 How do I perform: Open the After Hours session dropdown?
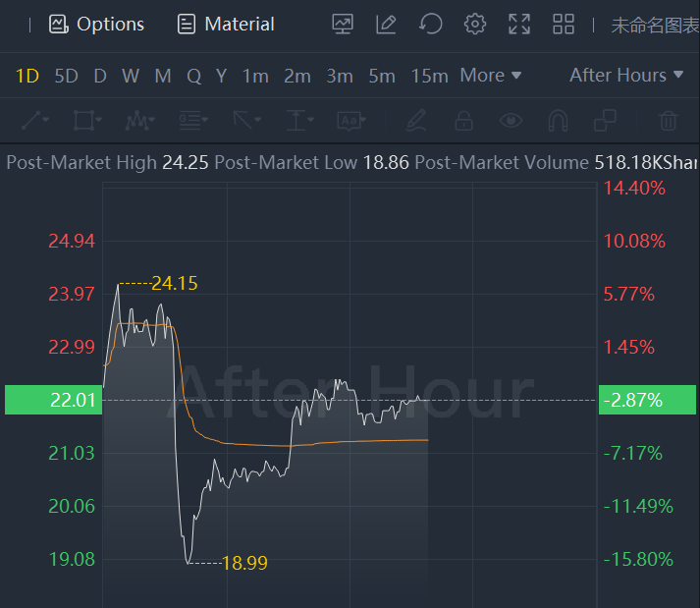626,76
